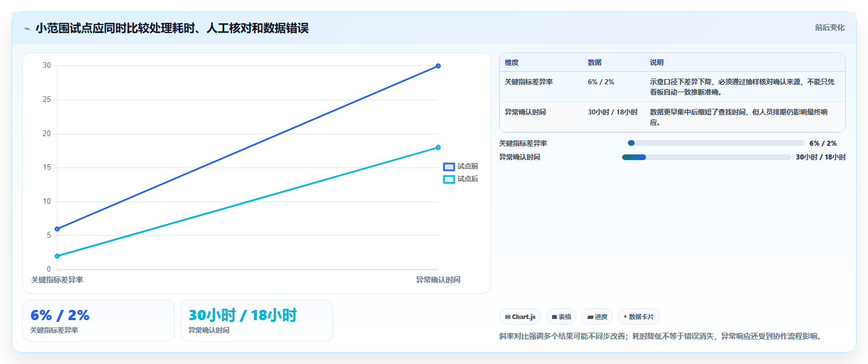This screenshot has width=868, height=364.
Task: Click the 6% / 2% table cell
Action: [x=601, y=82]
